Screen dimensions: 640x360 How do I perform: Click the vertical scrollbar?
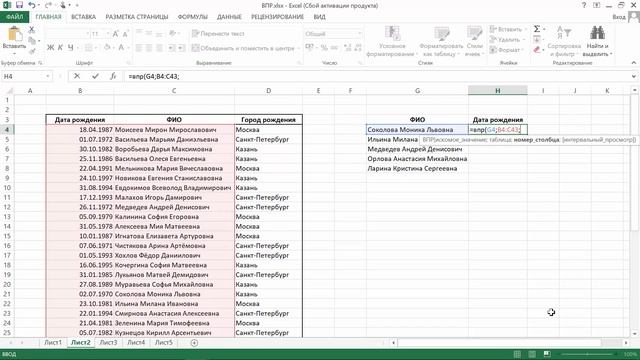(x=634, y=163)
